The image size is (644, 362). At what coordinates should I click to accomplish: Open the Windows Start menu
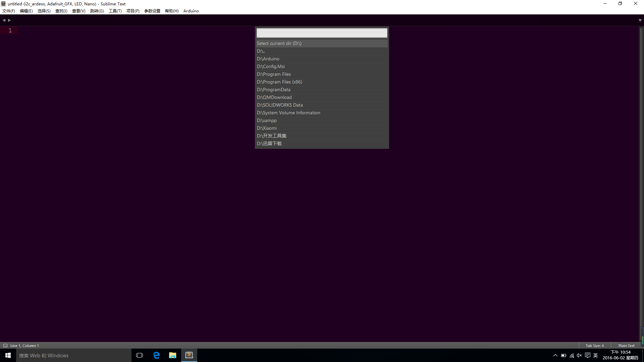pos(8,355)
